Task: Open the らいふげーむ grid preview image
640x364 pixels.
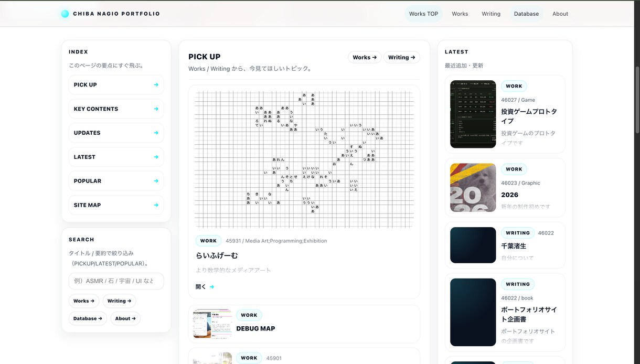Action: click(304, 160)
